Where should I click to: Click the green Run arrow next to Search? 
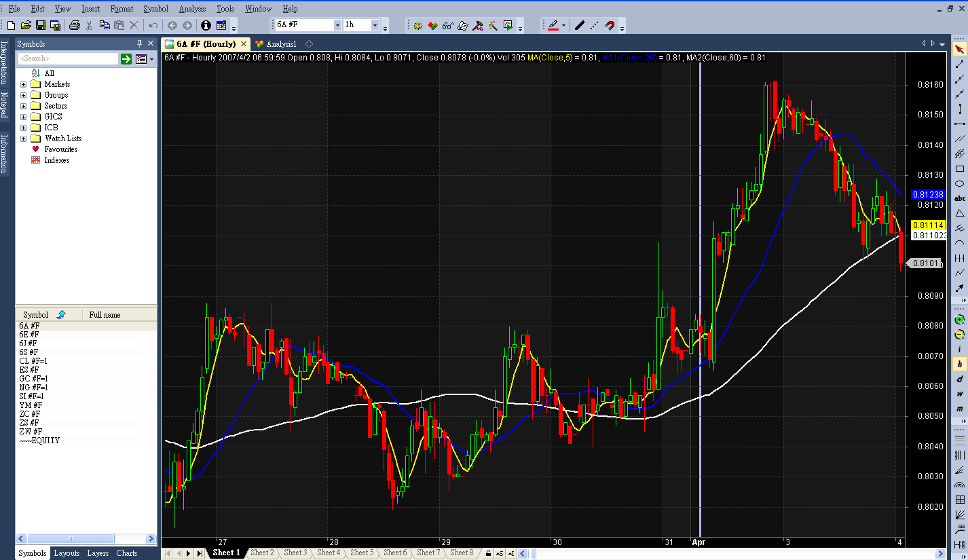[x=126, y=59]
